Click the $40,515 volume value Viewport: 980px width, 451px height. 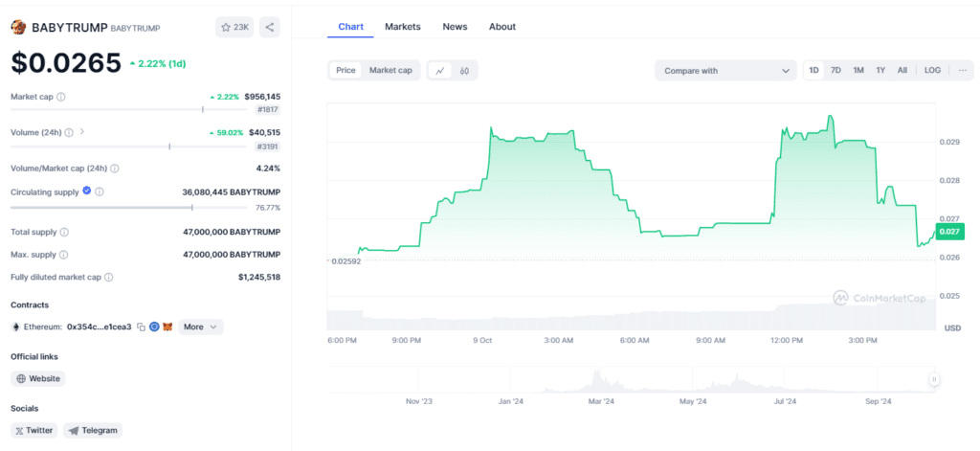pos(264,132)
